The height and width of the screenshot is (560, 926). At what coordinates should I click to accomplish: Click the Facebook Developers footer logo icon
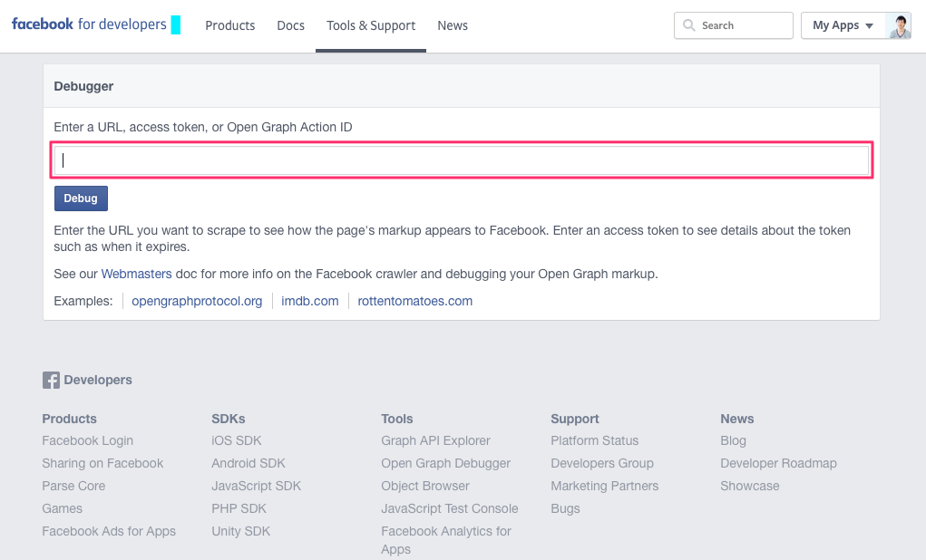pos(51,380)
